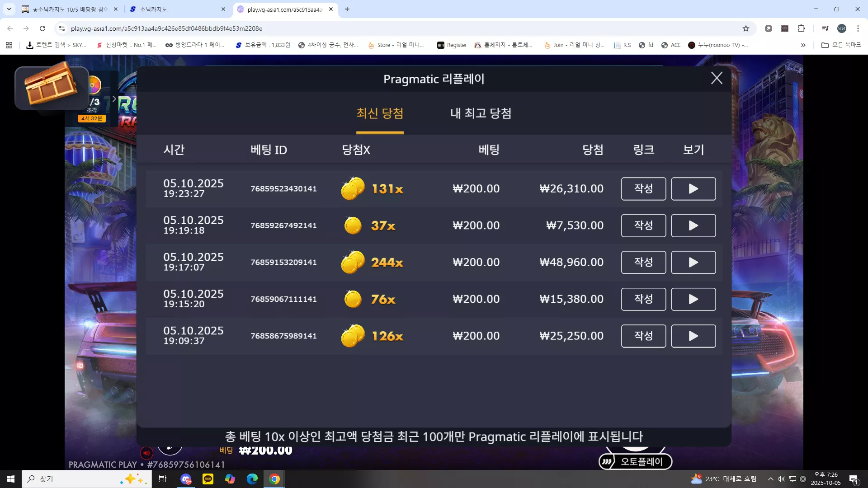Play replay for the 131x win

pos(693,189)
